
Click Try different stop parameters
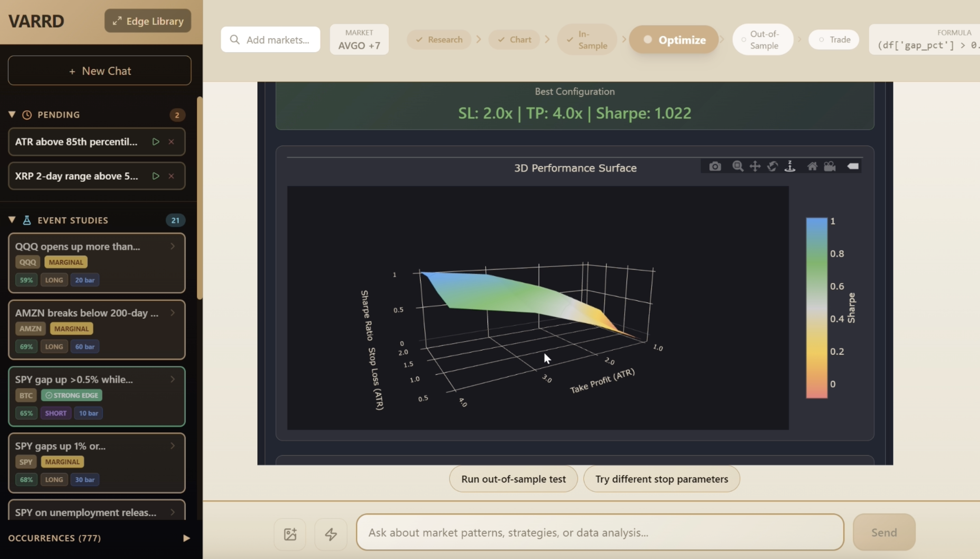point(662,478)
